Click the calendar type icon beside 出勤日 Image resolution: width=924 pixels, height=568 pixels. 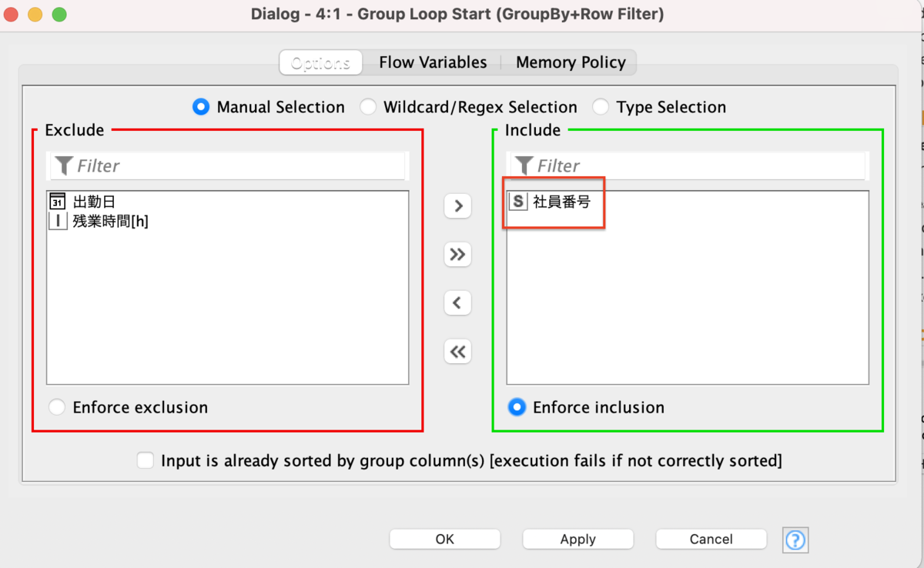58,202
